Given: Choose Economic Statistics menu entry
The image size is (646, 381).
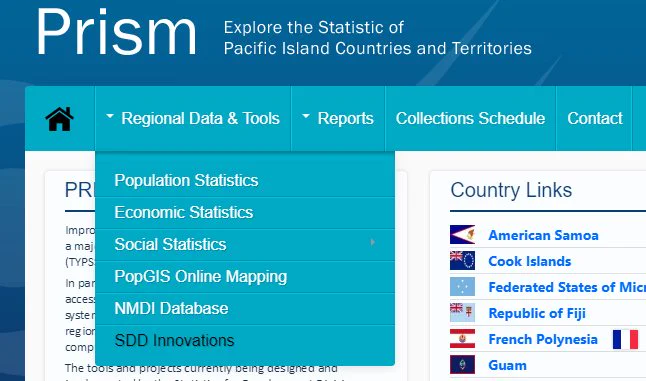Looking at the screenshot, I should (245, 213).
